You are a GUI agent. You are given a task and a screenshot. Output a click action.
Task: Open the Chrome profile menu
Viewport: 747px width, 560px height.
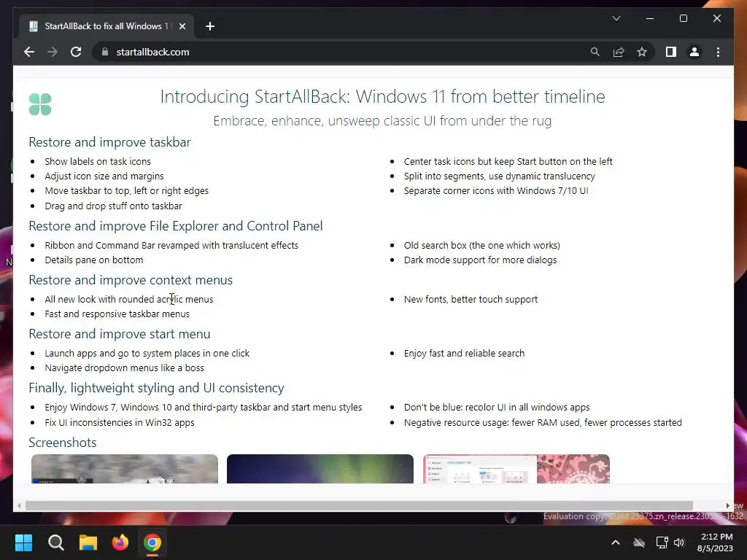(x=694, y=52)
